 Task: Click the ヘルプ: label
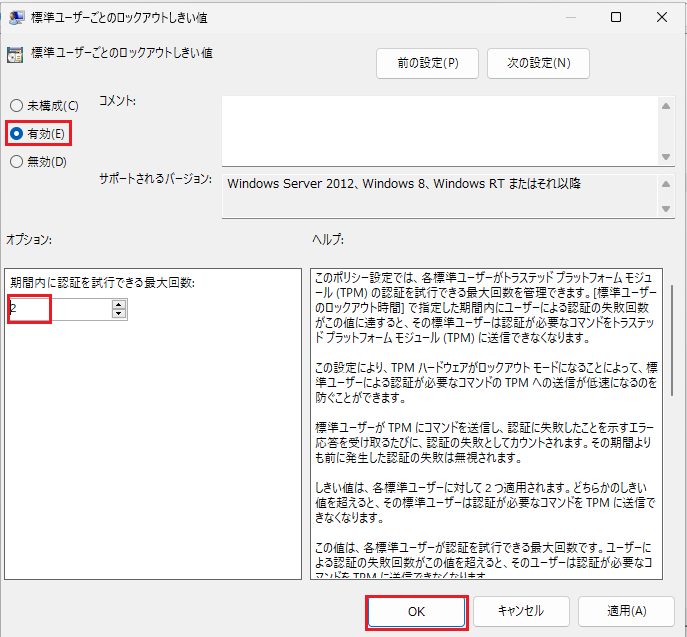[328, 240]
